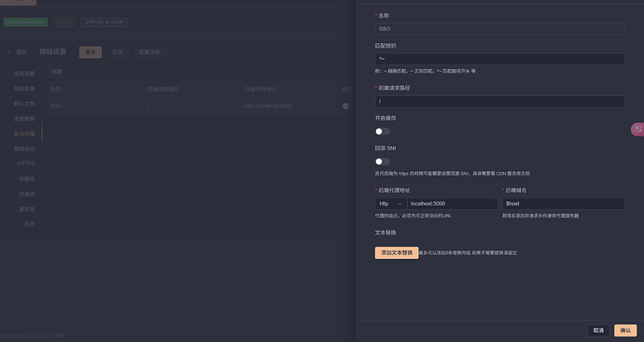Click the 后端代理地址 column header
644x342 pixels.
[x=260, y=89]
